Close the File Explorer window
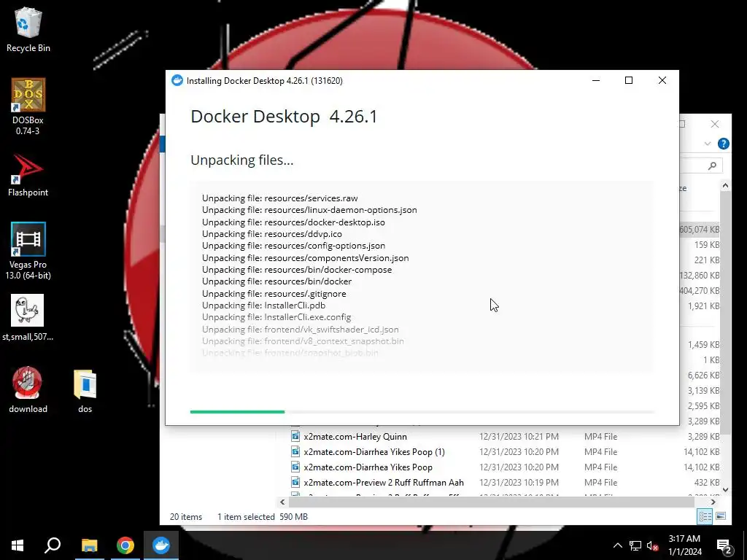This screenshot has height=560, width=747. coord(715,124)
